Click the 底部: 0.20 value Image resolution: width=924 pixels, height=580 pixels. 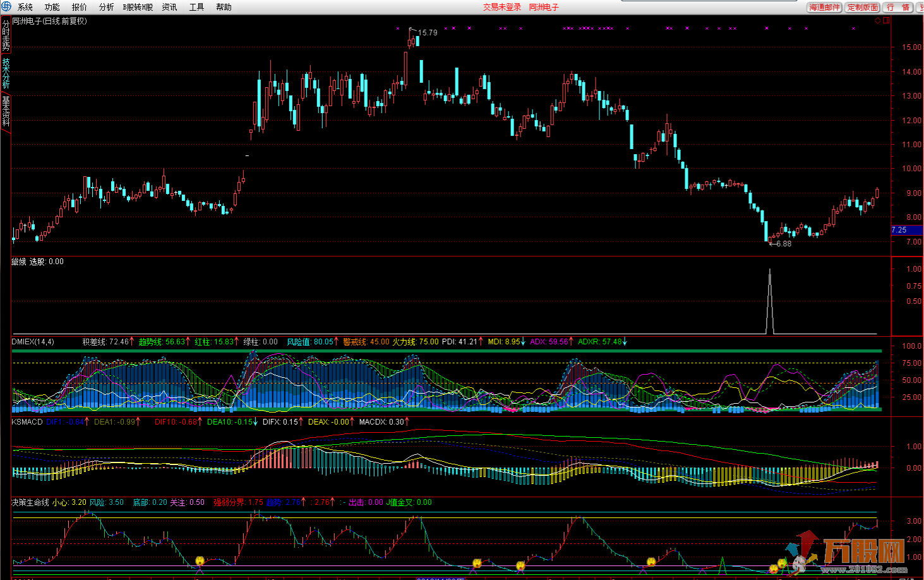click(x=150, y=502)
